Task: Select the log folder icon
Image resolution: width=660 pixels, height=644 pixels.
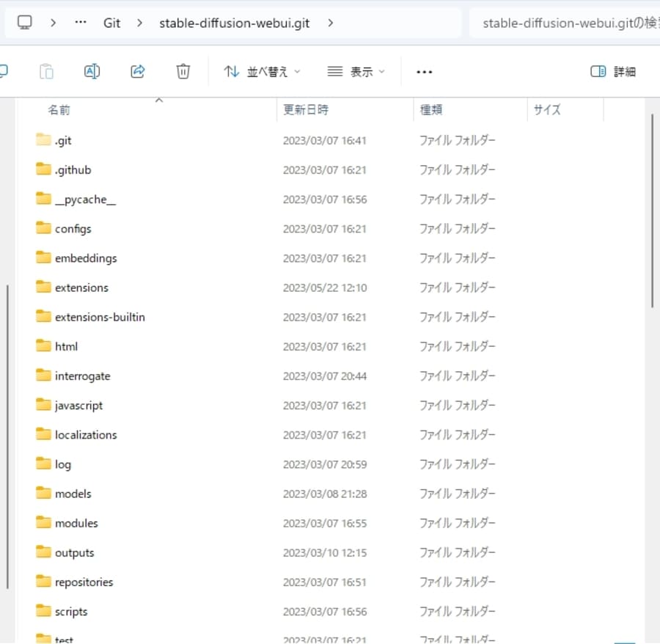Action: tap(43, 464)
